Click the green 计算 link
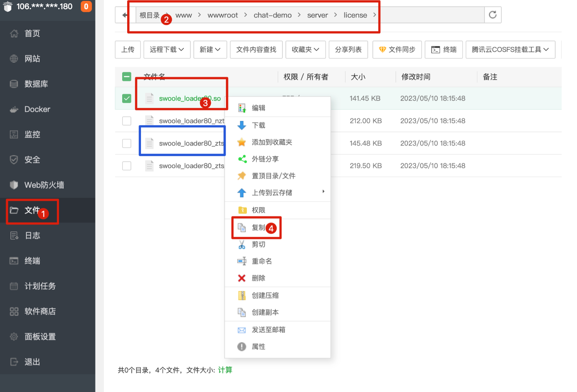The width and height of the screenshot is (577, 392). pyautogui.click(x=225, y=370)
